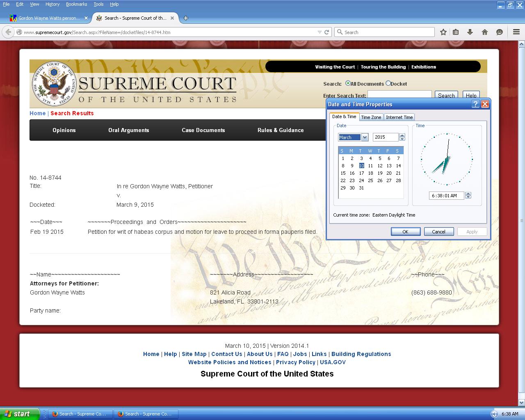Screen dimensions: 525x420
Task: Select the Date & Time tab
Action: 344,116
